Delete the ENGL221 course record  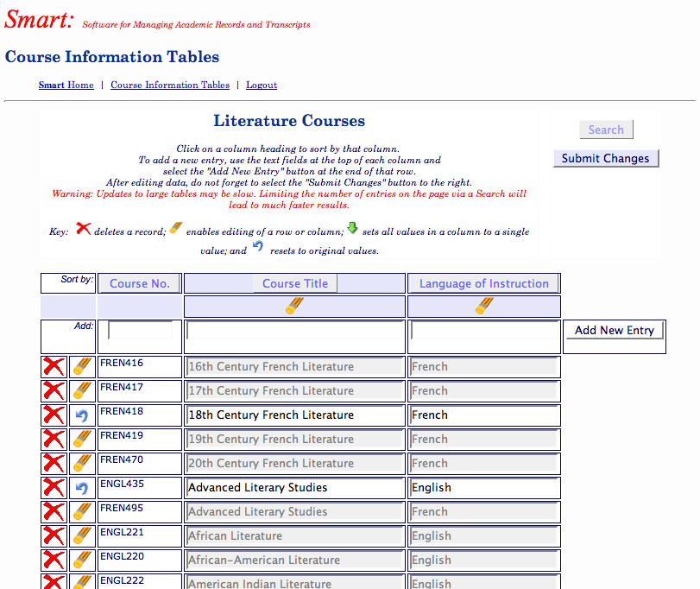[x=54, y=535]
